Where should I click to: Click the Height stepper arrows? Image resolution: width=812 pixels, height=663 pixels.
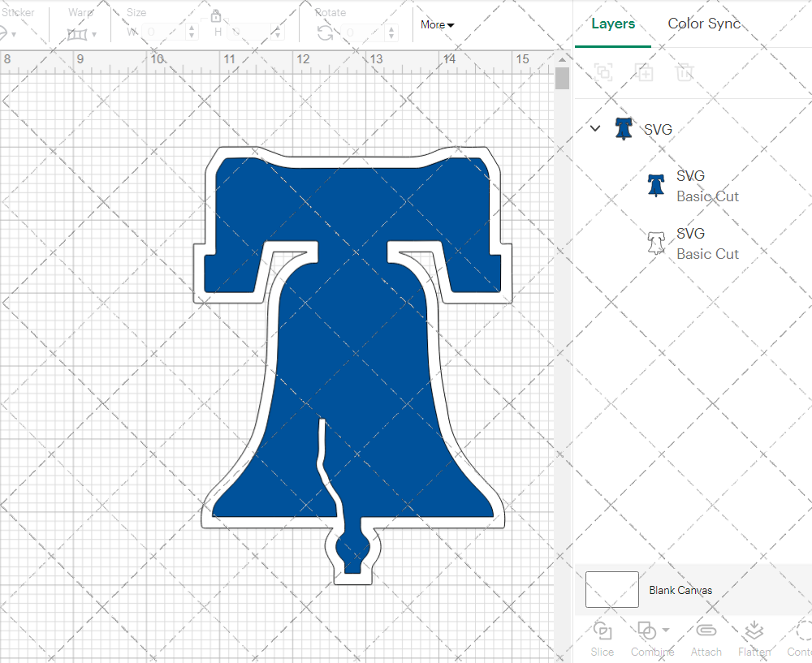(x=278, y=32)
